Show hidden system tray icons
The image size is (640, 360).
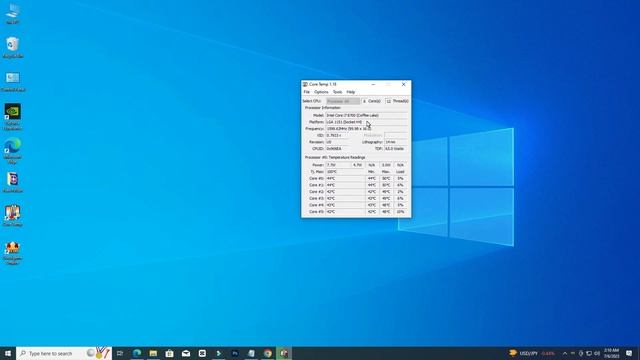565,353
